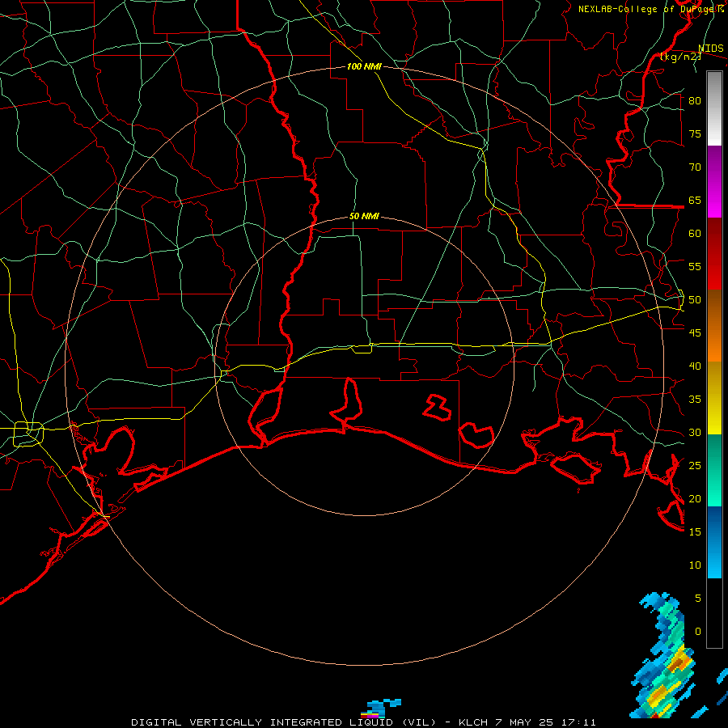The image size is (728, 728).
Task: Select the "70" scale value
Action: [x=695, y=167]
